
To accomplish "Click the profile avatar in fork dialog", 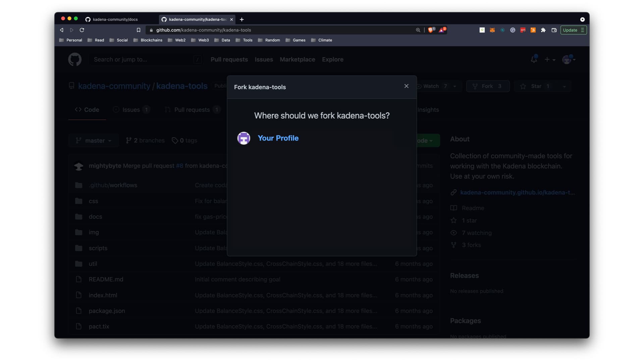I will [x=244, y=138].
